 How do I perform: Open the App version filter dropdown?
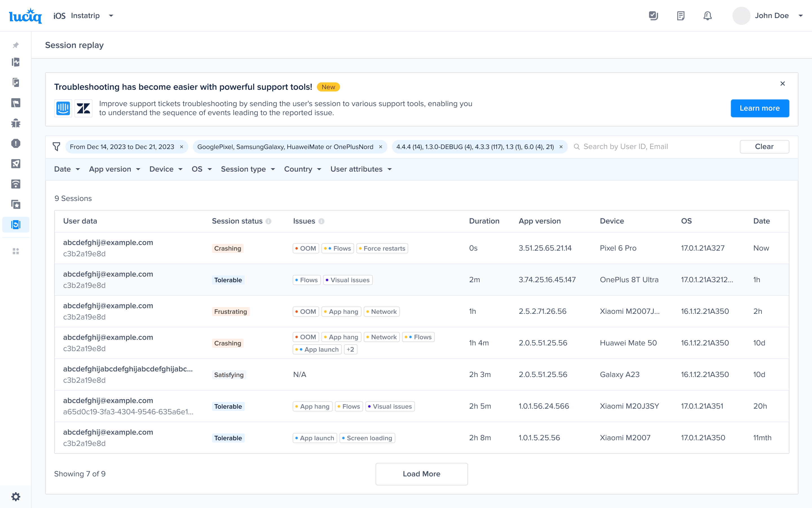(114, 169)
